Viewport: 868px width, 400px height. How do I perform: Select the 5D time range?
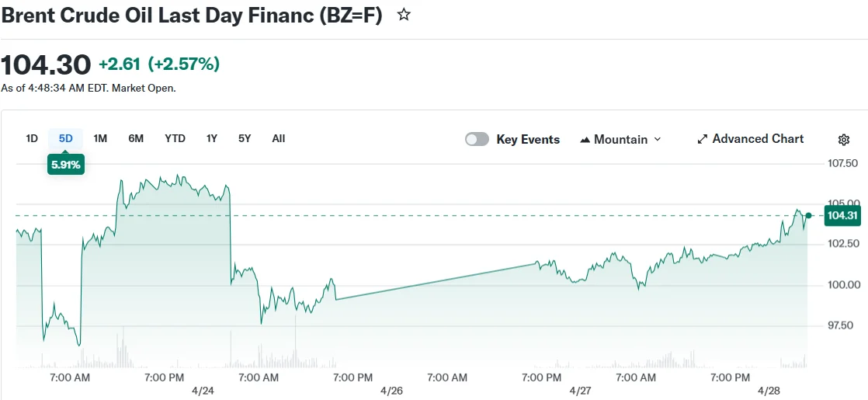click(65, 138)
